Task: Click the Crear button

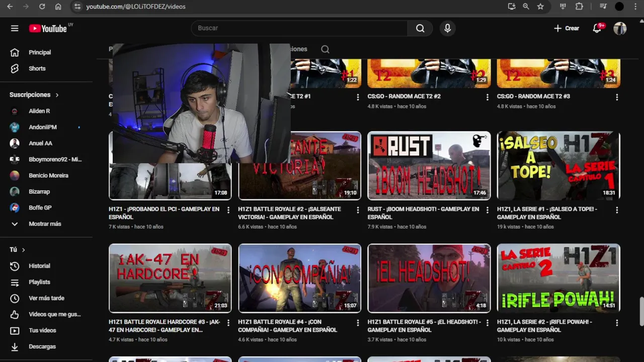Action: (567, 28)
